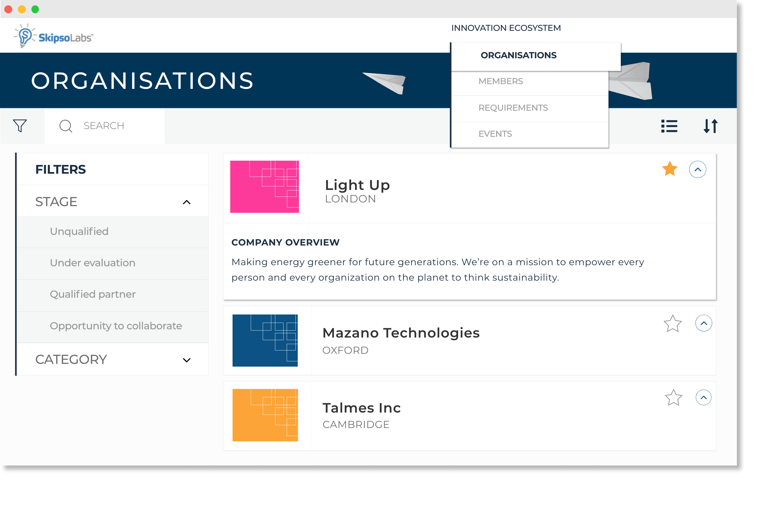Open the Mazano Technologies organisation title

pyautogui.click(x=401, y=333)
